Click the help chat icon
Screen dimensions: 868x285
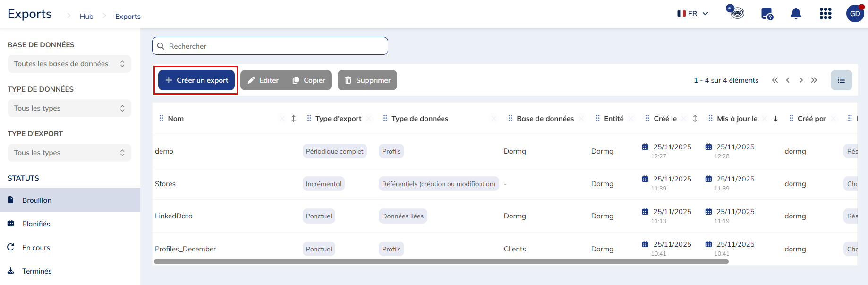766,14
